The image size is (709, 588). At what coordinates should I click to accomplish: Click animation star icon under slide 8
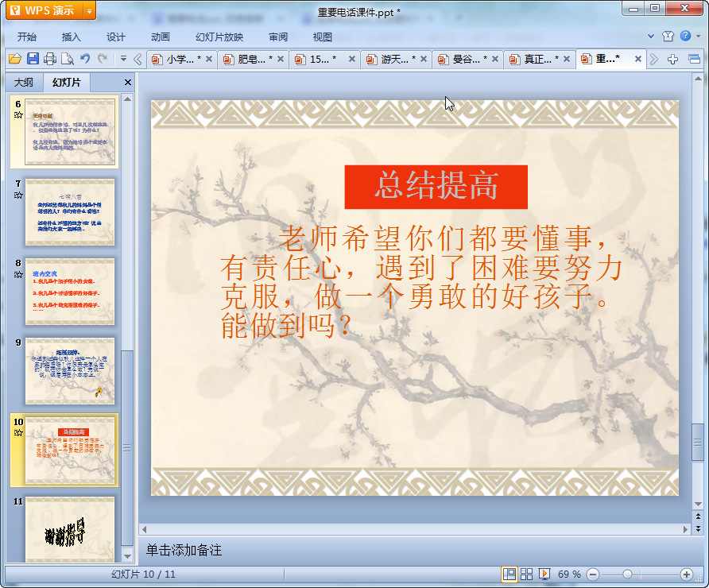18,274
